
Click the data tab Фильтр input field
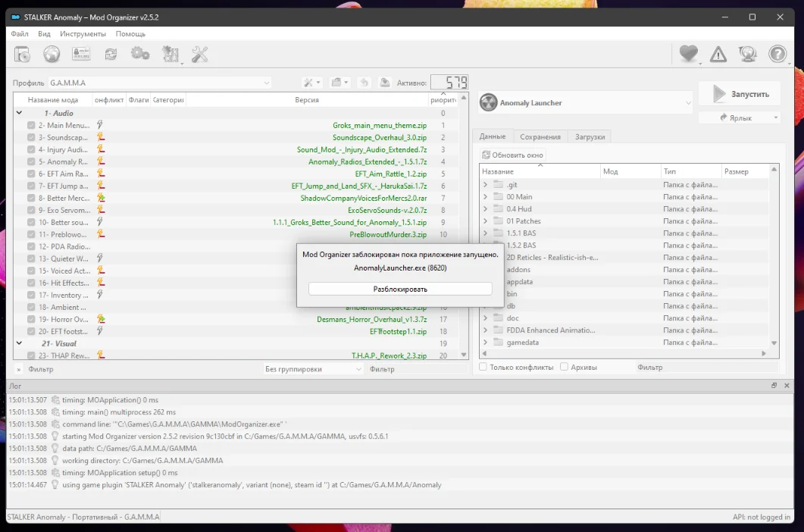point(707,367)
